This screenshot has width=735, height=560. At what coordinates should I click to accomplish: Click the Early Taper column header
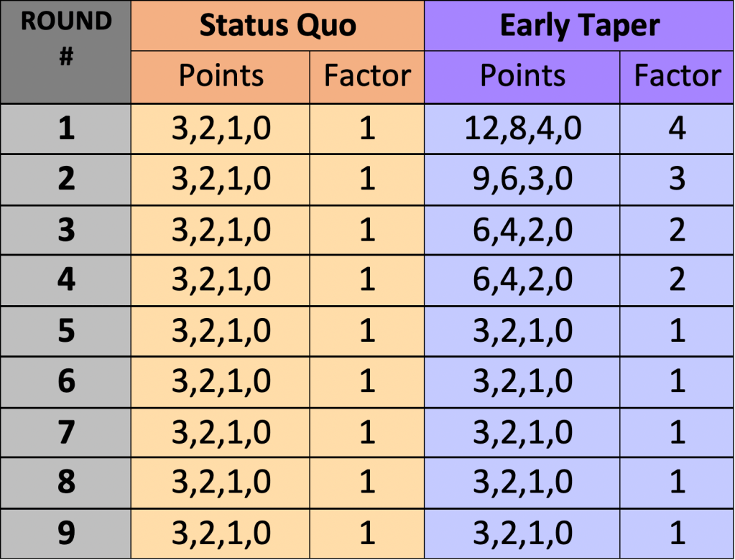click(x=579, y=26)
